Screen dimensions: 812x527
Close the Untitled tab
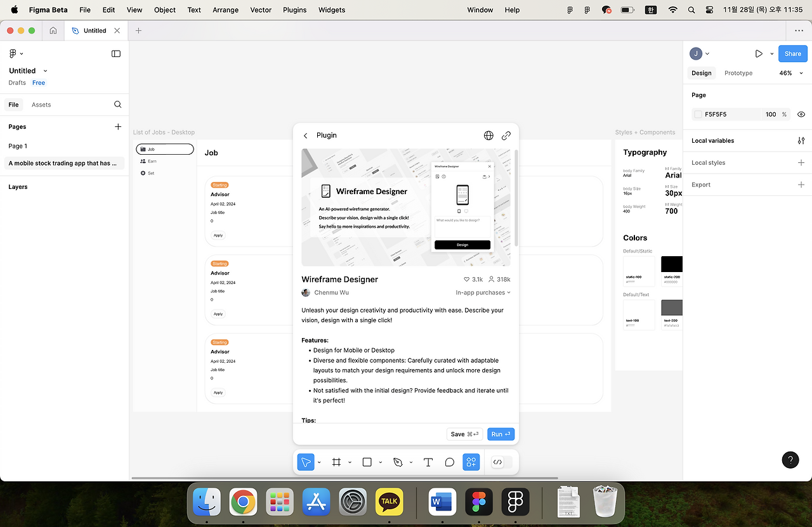tap(117, 30)
